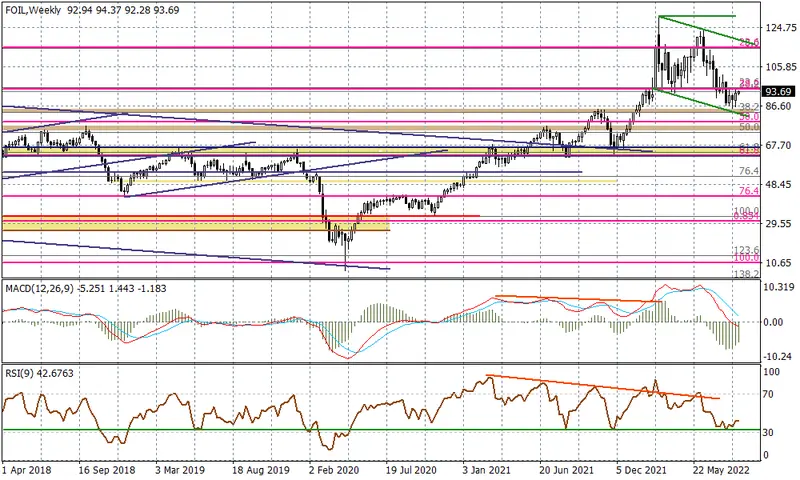Click the 124.75 price axis label
The width and height of the screenshot is (800, 480).
pyautogui.click(x=781, y=28)
